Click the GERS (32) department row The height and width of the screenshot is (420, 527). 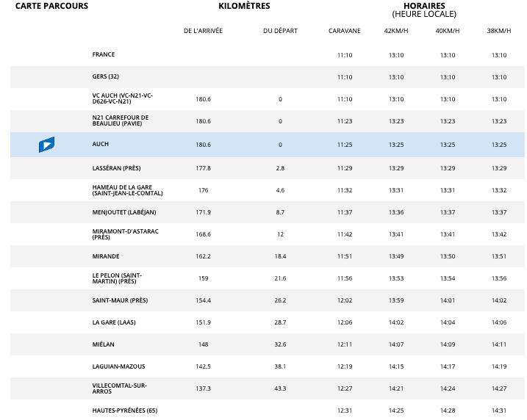click(x=105, y=77)
